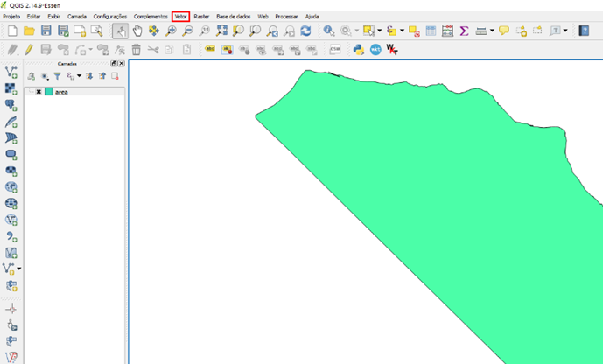Add a SpatiaLite layer
603x364 pixels.
tap(11, 122)
